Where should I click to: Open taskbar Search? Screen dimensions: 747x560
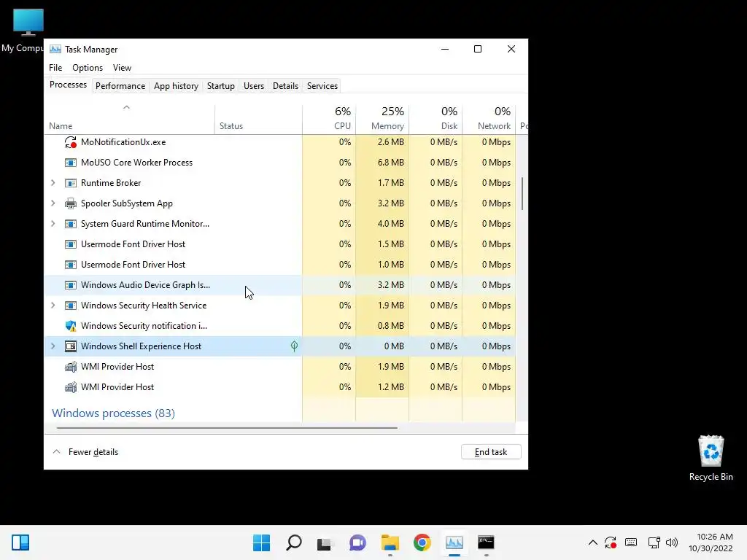(x=294, y=542)
